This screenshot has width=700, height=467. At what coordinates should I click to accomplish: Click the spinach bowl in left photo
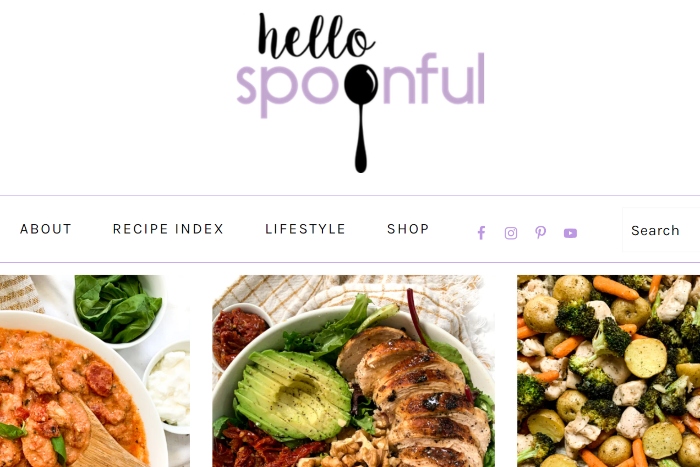[119, 310]
